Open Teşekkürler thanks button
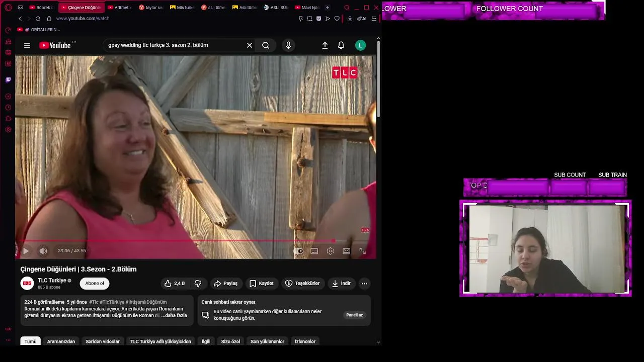Image resolution: width=644 pixels, height=362 pixels. tap(302, 284)
